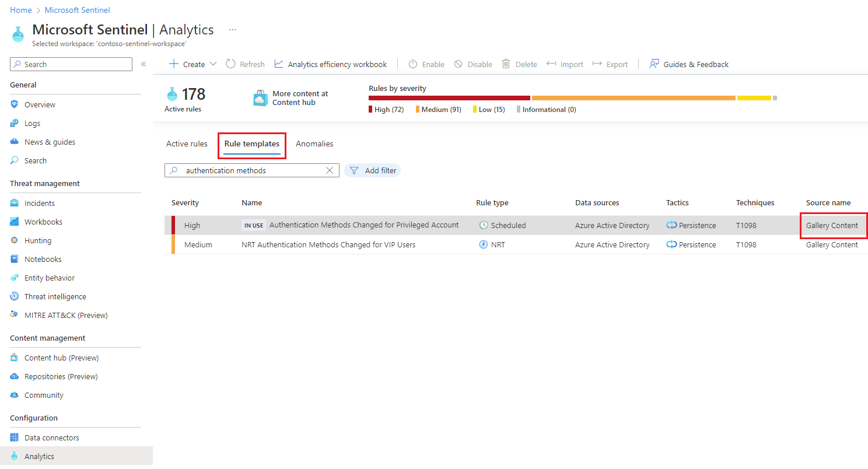Click the Informational (0) legend label

(549, 110)
